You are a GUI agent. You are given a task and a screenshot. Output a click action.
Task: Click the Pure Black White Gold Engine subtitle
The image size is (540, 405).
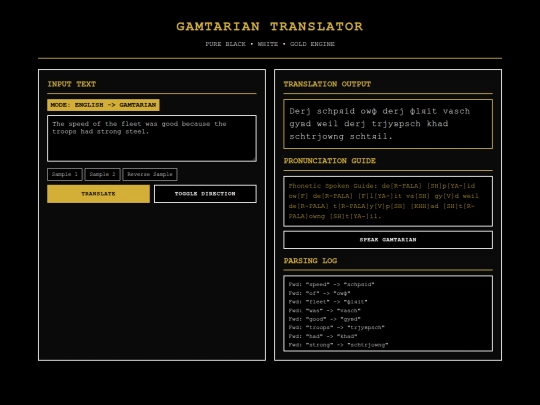pos(270,44)
